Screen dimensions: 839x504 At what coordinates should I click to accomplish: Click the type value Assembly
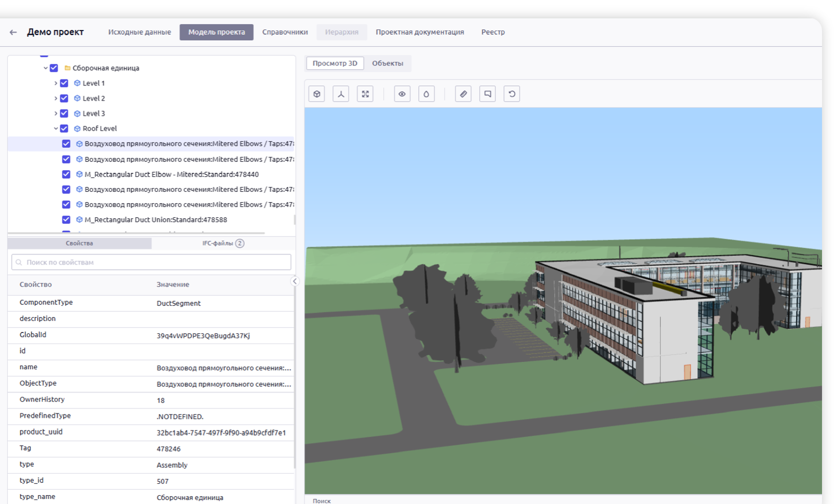pyautogui.click(x=172, y=465)
